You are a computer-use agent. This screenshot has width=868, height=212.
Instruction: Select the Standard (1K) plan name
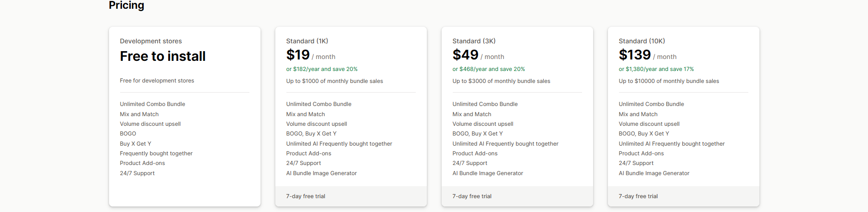pyautogui.click(x=307, y=41)
